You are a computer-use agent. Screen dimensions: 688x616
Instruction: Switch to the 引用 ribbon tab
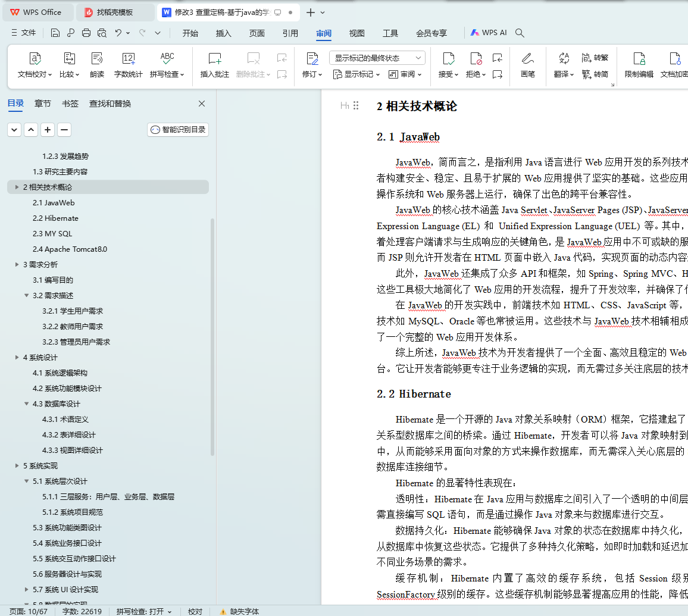pyautogui.click(x=290, y=33)
